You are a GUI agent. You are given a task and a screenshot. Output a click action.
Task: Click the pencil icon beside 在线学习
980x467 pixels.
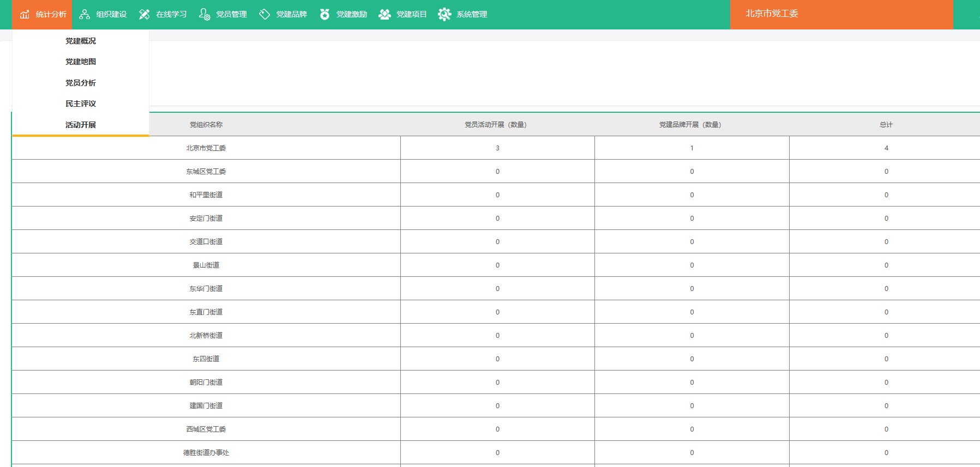145,14
